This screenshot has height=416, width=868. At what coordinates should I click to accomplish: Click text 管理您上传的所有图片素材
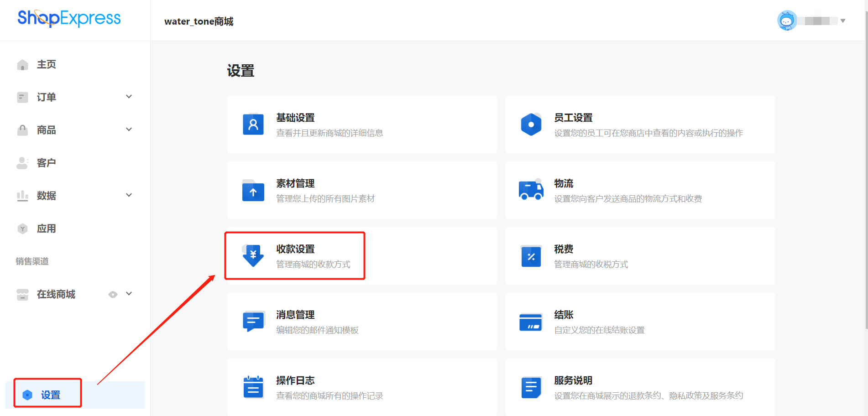(x=325, y=199)
